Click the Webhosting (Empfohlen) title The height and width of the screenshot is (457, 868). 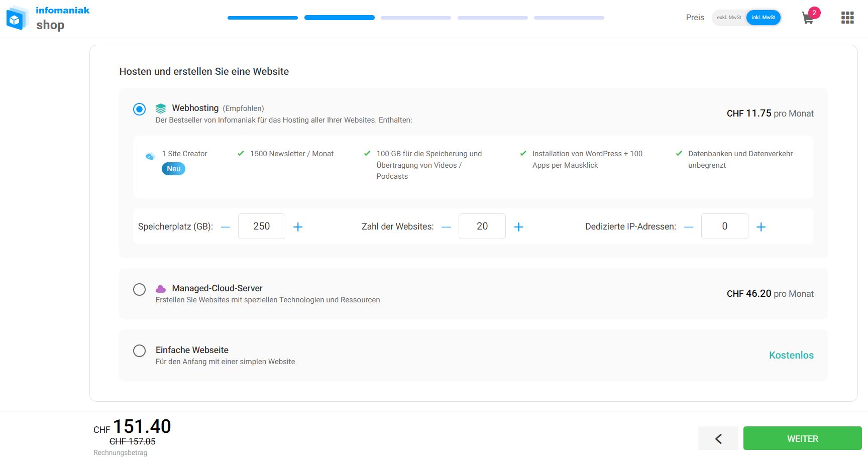coord(218,108)
